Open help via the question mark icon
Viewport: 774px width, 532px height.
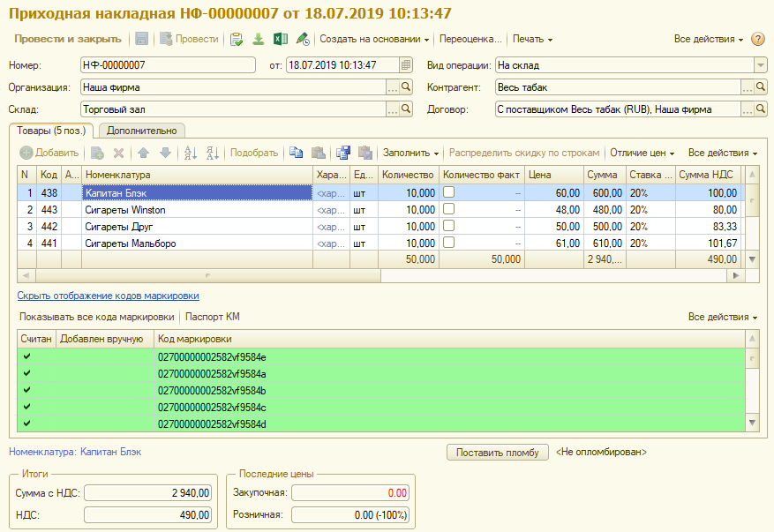(758, 39)
